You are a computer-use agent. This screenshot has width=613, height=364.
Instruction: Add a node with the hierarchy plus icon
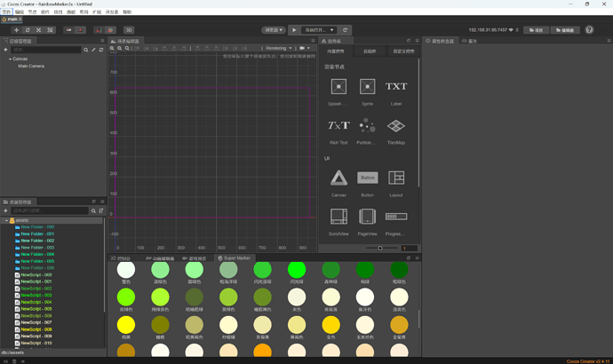click(5, 50)
